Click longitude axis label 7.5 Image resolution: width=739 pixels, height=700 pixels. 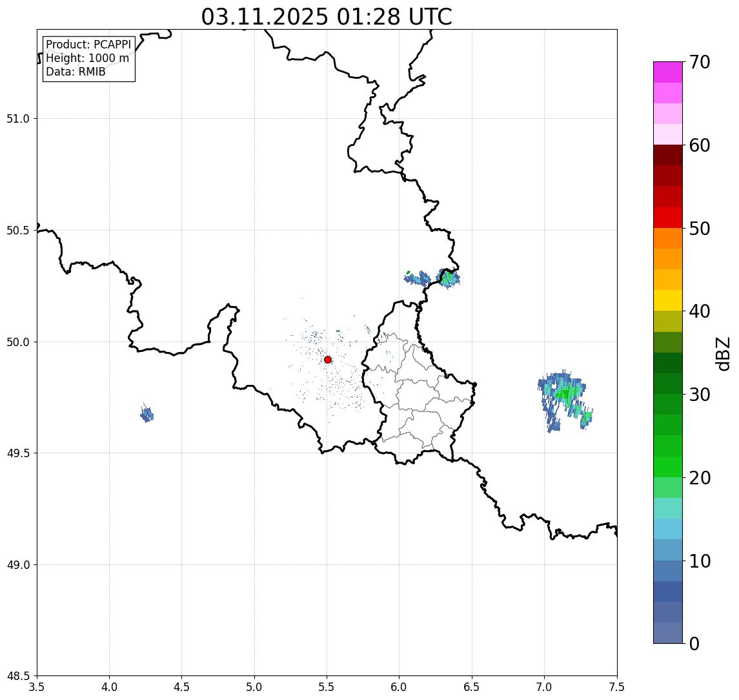[617, 687]
